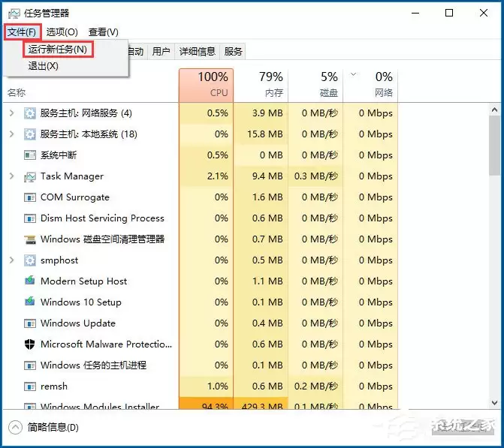Sort by the 磁盘 column header
The height and width of the screenshot is (448, 504).
point(315,85)
